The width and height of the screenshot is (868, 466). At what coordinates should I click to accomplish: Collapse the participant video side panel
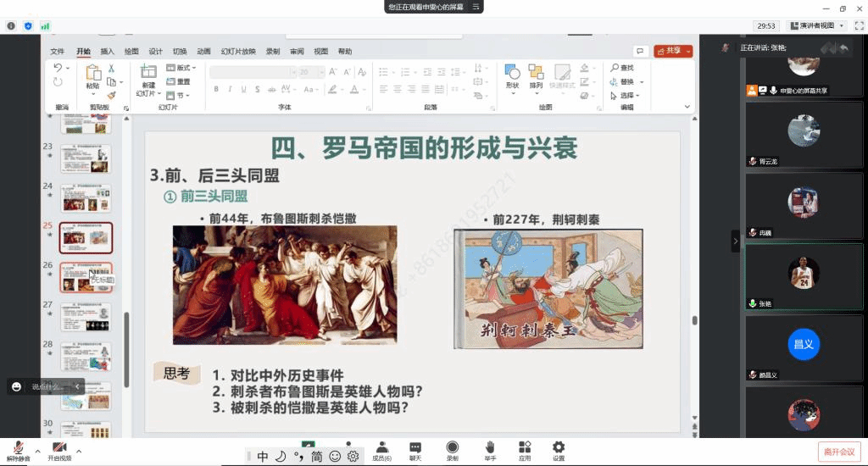click(735, 241)
